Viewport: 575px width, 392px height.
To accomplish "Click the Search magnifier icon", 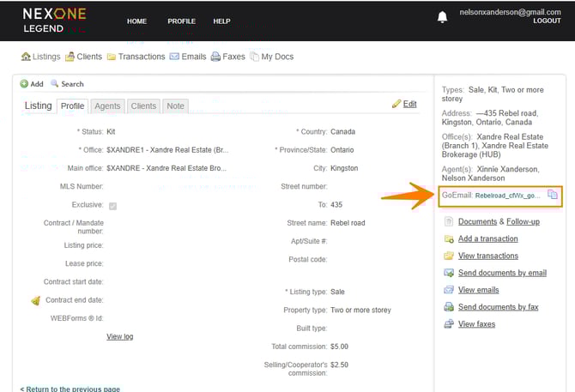I will [x=55, y=84].
